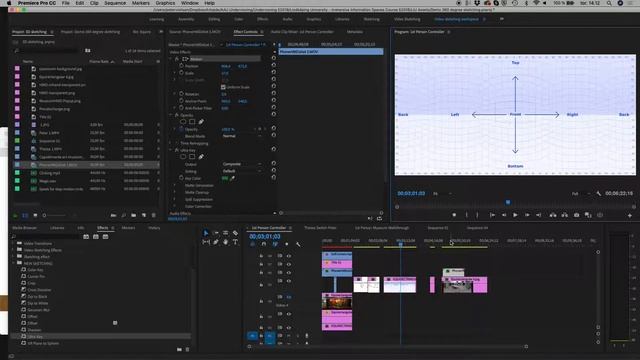
Task: Delete selected item via Project panel trash
Action: coord(153,215)
